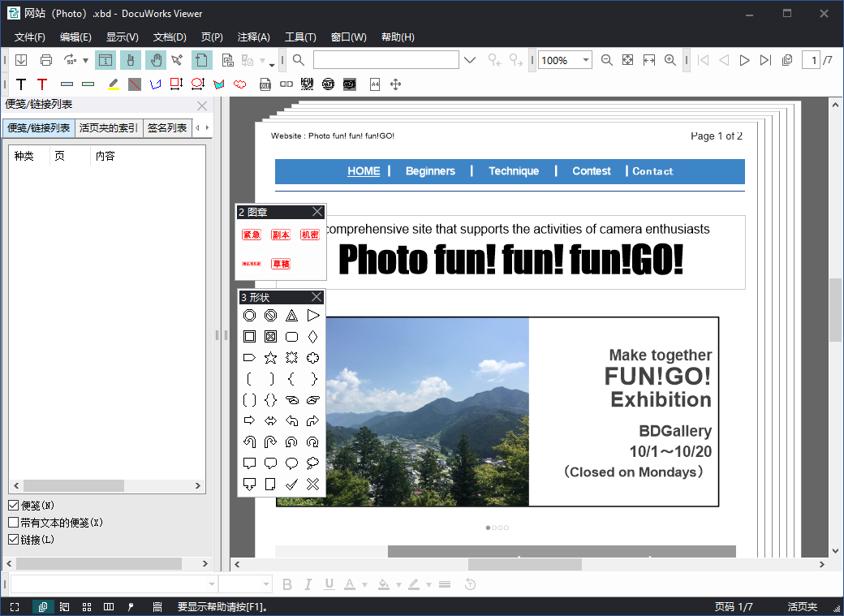Expand the rotation options dropdown arrow
The width and height of the screenshot is (844, 616).
click(x=84, y=59)
